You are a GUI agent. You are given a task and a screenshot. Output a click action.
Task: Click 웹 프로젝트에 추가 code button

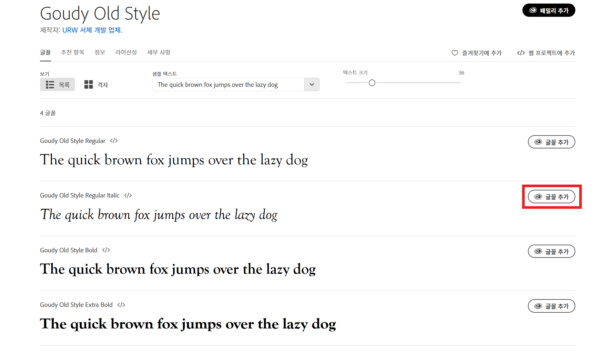546,53
